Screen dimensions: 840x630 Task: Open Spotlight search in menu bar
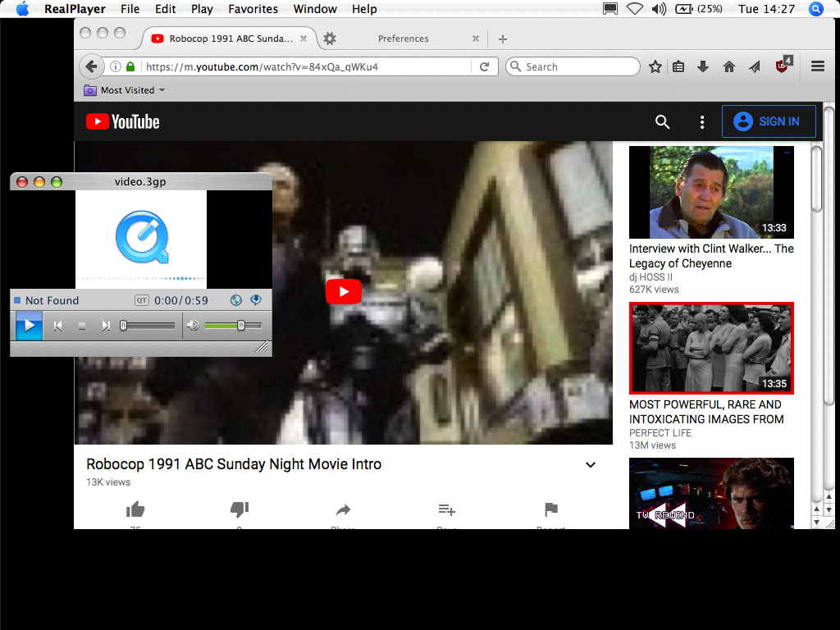[x=816, y=9]
